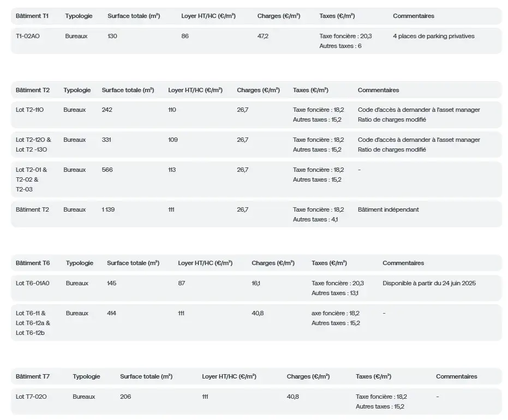
Task: Select the Bâtiment T2 full building row
Action: tap(256, 214)
